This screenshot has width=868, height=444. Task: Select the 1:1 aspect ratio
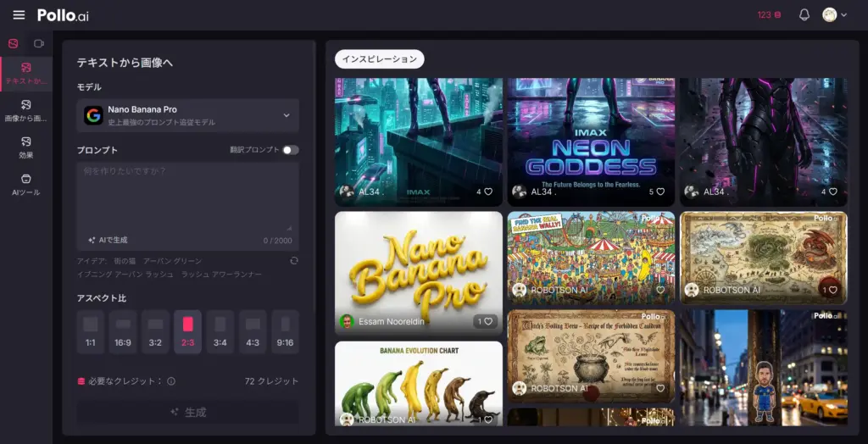[91, 331]
